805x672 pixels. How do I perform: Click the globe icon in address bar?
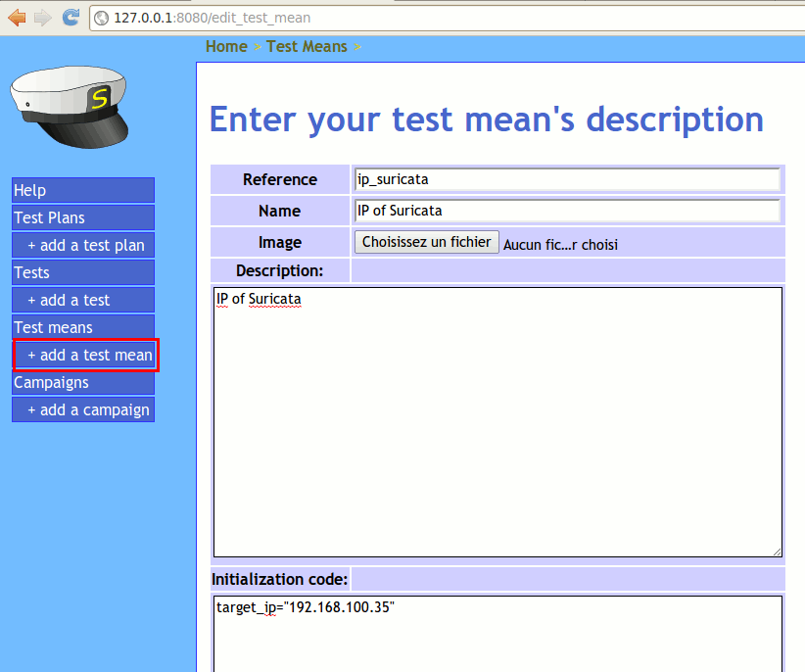[101, 18]
